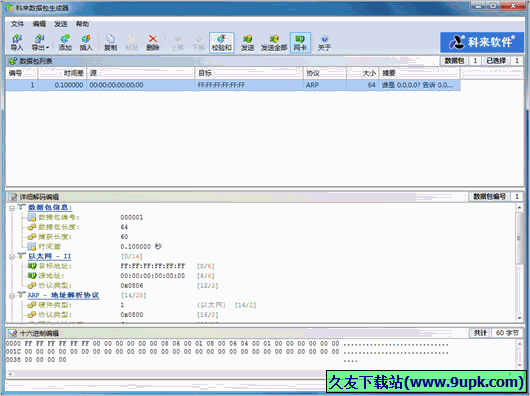530x396 pixels.
Task: Select the packet number value 000001
Action: [x=132, y=217]
